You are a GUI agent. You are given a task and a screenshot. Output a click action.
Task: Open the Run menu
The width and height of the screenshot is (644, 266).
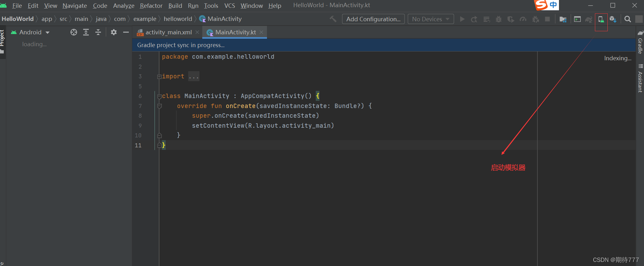[x=193, y=6]
